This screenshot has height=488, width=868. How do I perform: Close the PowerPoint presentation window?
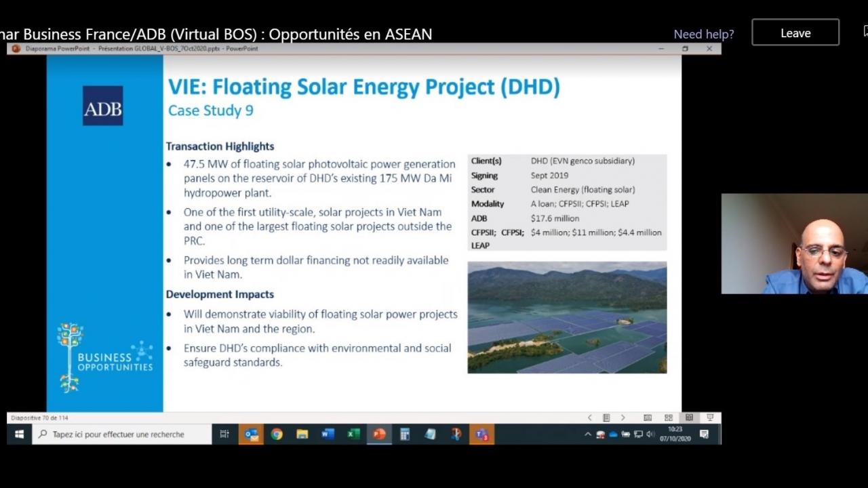pos(709,49)
